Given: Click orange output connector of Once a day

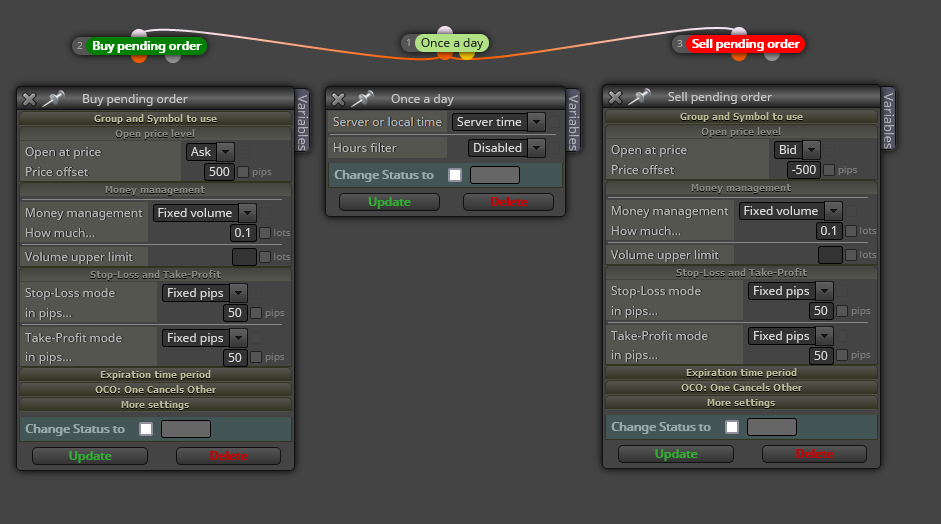Looking at the screenshot, I should click(x=445, y=55).
